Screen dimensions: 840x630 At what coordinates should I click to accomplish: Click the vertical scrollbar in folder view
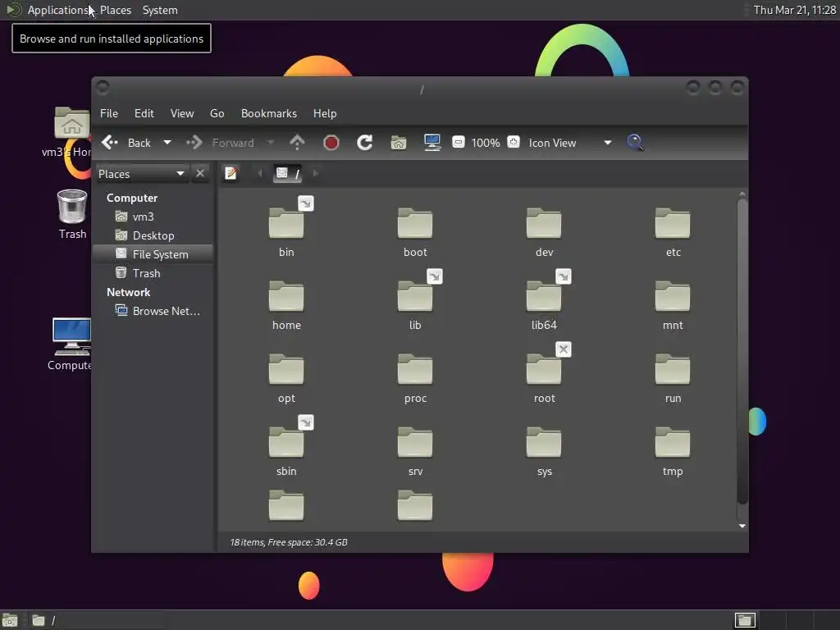click(x=742, y=351)
